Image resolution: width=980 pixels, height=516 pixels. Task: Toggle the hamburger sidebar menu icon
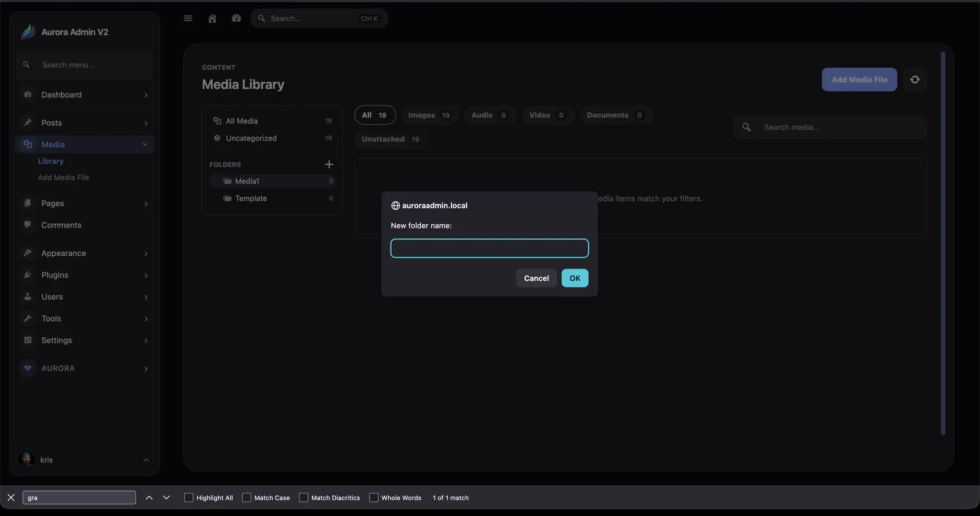pos(188,19)
